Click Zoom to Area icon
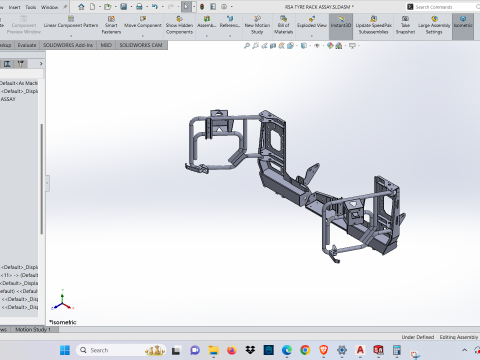 pyautogui.click(x=256, y=46)
